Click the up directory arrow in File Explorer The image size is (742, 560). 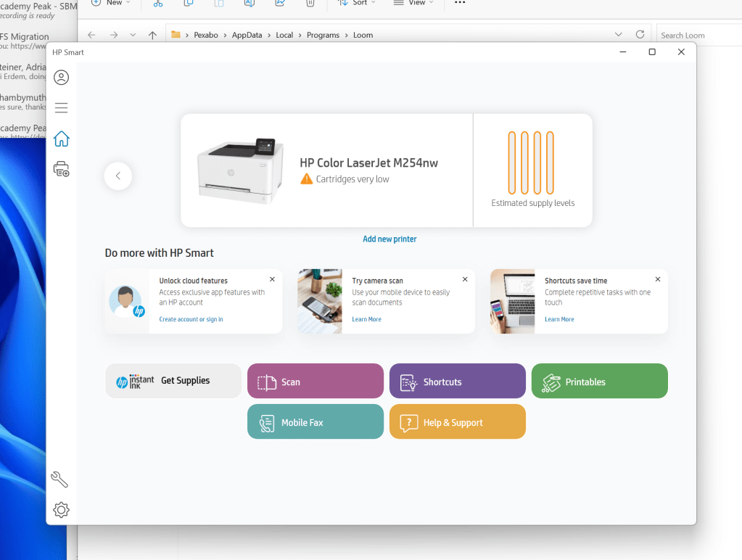[152, 35]
